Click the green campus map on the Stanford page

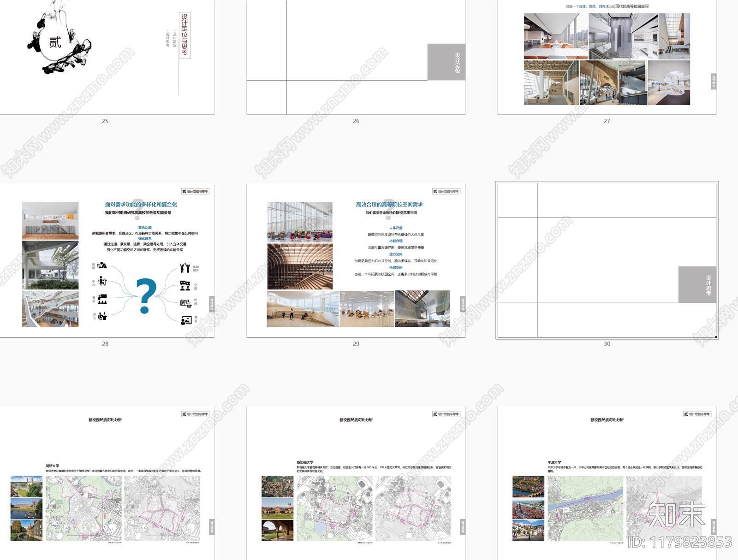coord(334,508)
